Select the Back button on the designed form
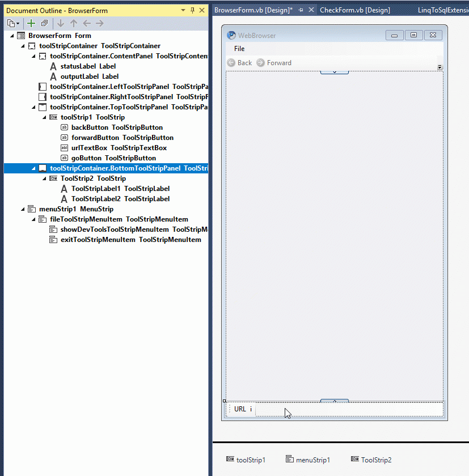 pyautogui.click(x=239, y=62)
